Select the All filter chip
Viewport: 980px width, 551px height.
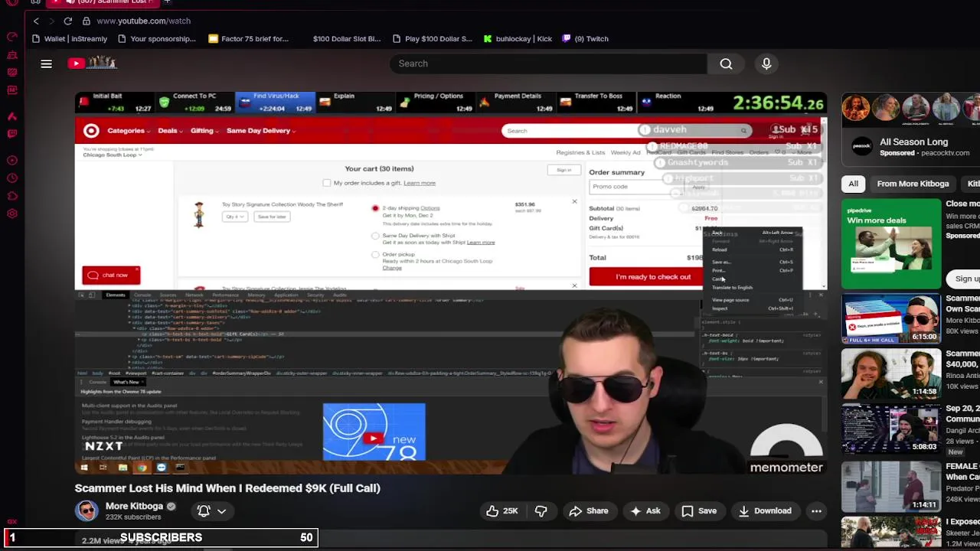[853, 184]
